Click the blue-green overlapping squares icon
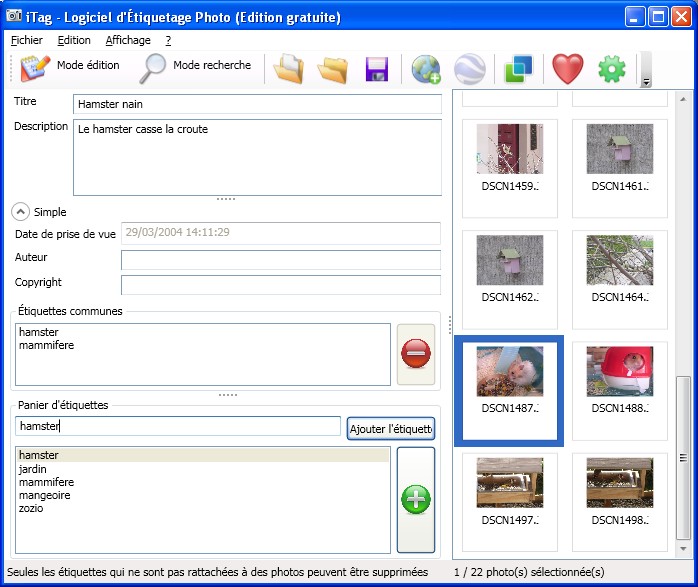This screenshot has width=698, height=587. (x=518, y=69)
